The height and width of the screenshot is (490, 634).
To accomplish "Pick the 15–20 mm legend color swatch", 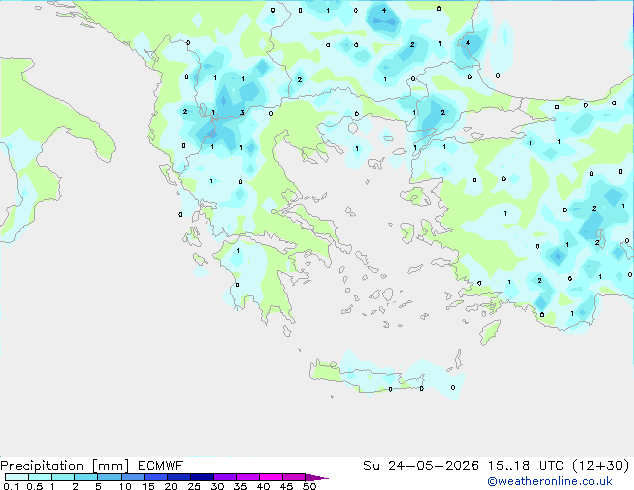I will coord(155,477).
